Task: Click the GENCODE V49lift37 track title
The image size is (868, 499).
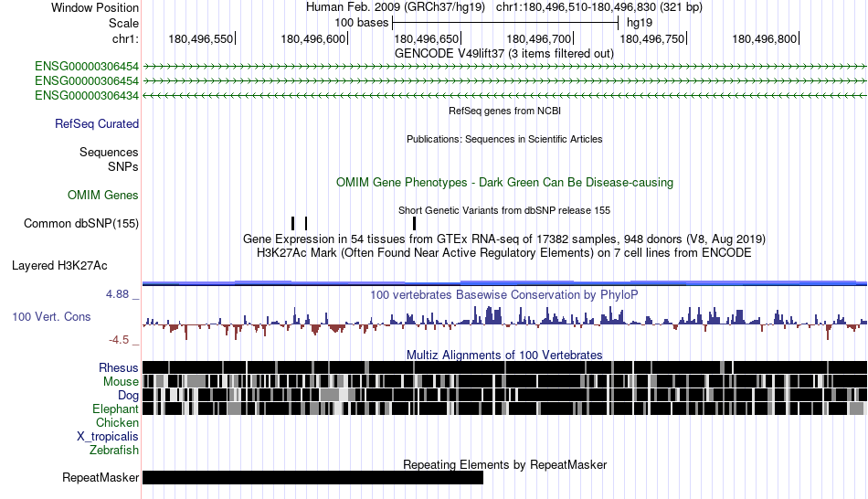Action: pos(503,54)
